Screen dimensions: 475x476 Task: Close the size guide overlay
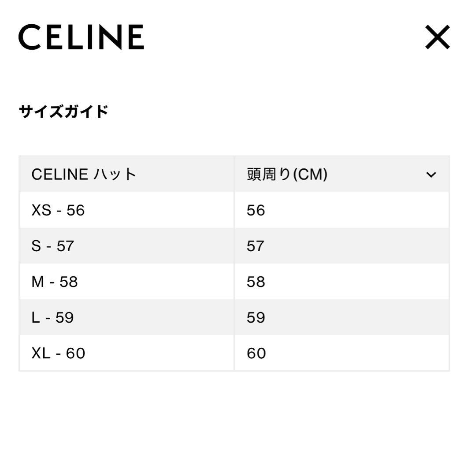coord(438,37)
